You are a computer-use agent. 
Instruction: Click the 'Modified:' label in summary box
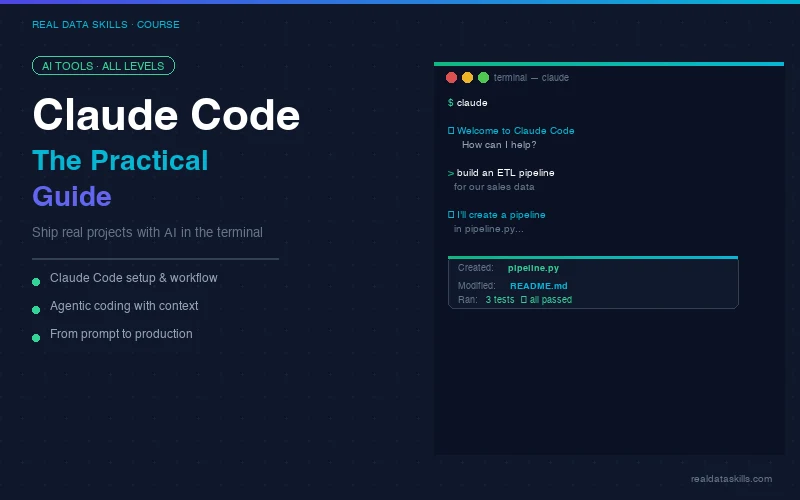point(477,286)
